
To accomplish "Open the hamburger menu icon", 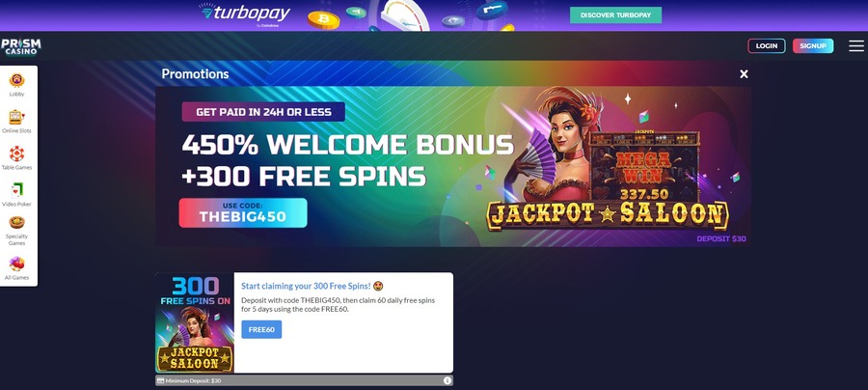I will [855, 46].
